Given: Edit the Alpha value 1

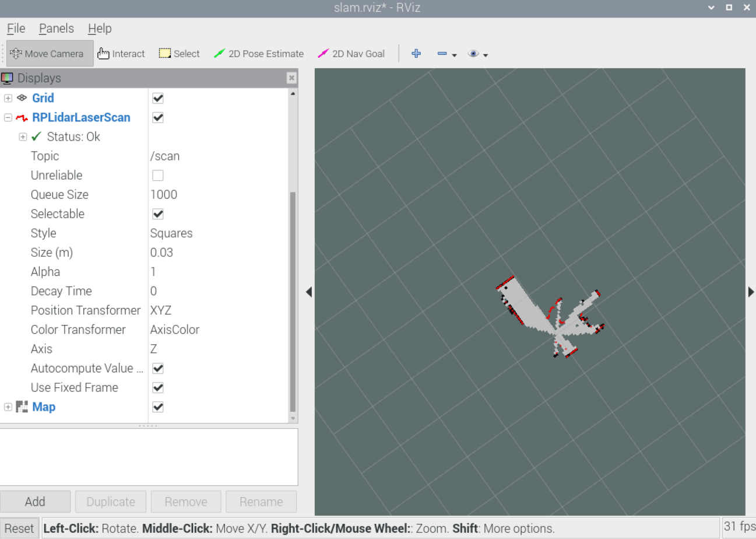Looking at the screenshot, I should coord(219,272).
